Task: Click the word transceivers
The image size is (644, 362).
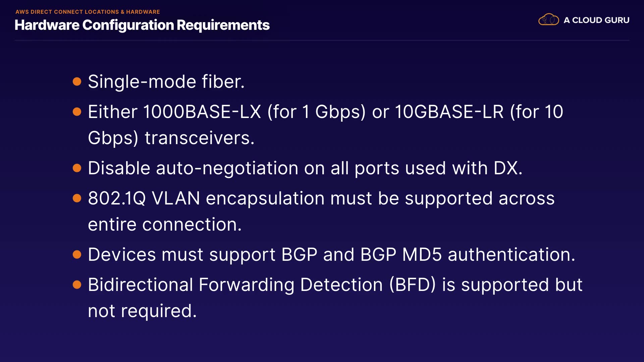Action: [199, 138]
